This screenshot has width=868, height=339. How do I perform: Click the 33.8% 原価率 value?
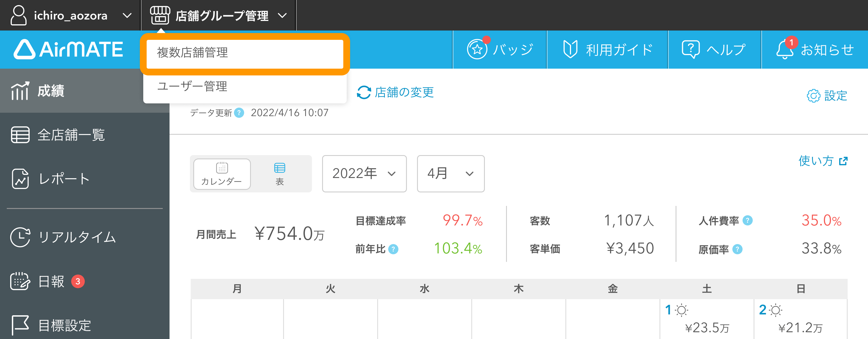coord(821,249)
